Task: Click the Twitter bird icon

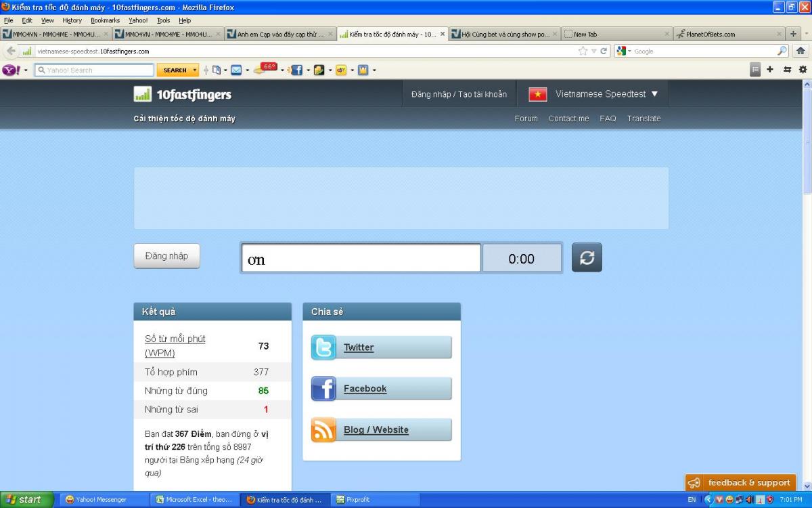Action: click(x=323, y=347)
